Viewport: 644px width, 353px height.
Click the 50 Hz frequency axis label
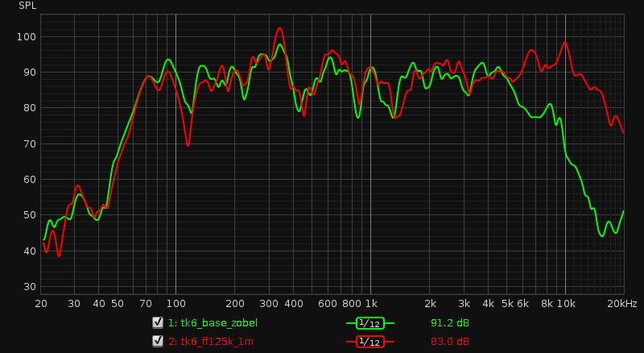[x=118, y=304]
